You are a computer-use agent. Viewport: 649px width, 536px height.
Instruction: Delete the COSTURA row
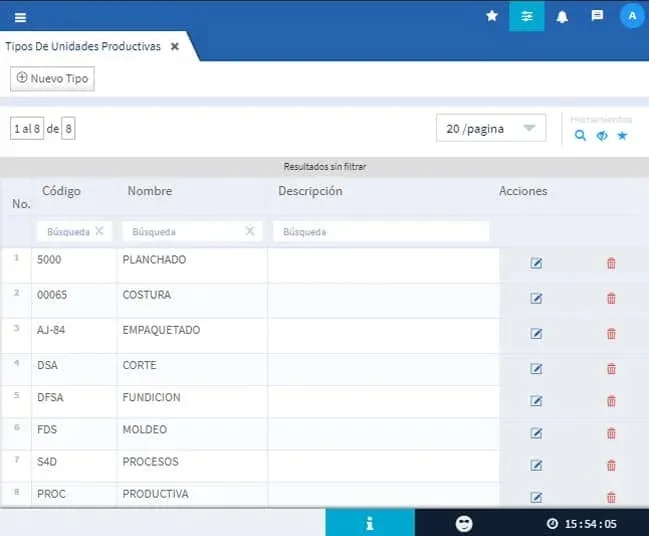tap(611, 298)
